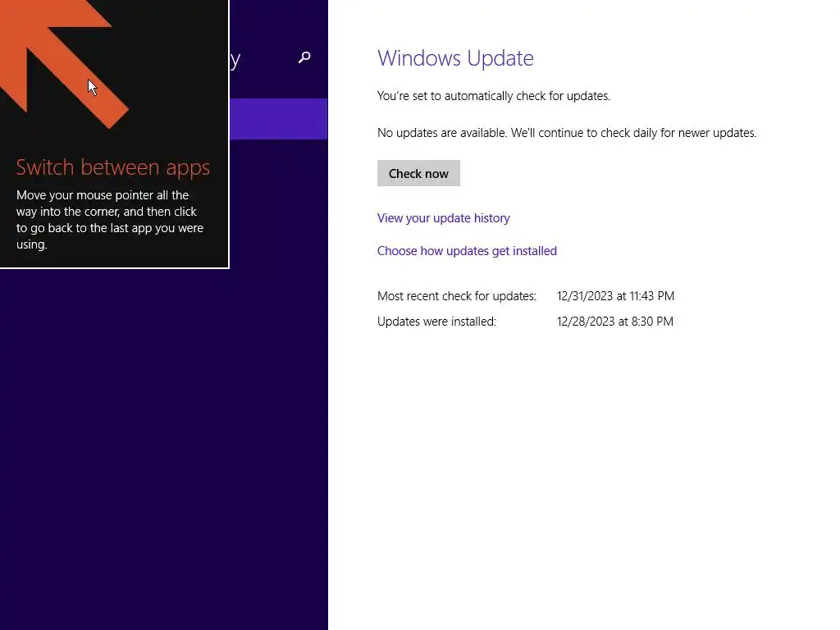The height and width of the screenshot is (630, 840).
Task: Click the Windows Update heading
Action: [455, 58]
